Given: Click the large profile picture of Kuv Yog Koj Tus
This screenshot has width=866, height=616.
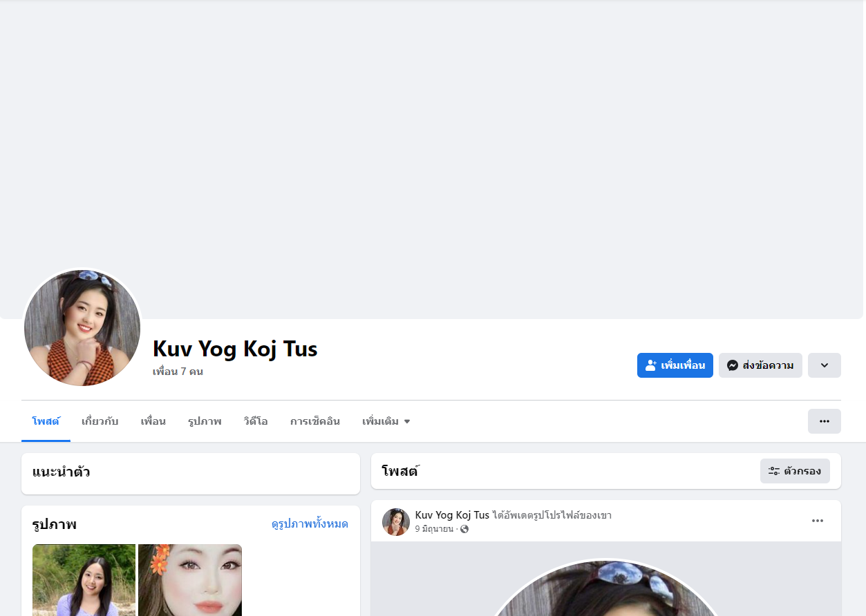Looking at the screenshot, I should tap(82, 328).
